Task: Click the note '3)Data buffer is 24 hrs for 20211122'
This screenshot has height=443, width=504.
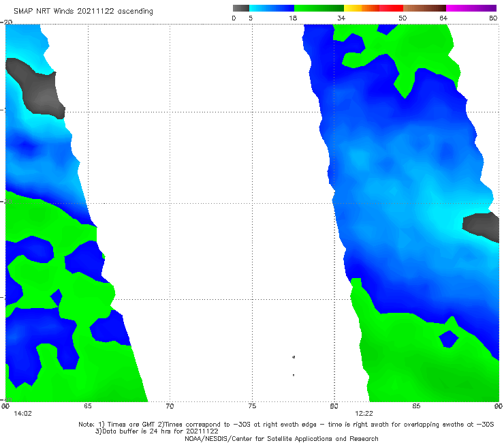Action: pos(157,431)
